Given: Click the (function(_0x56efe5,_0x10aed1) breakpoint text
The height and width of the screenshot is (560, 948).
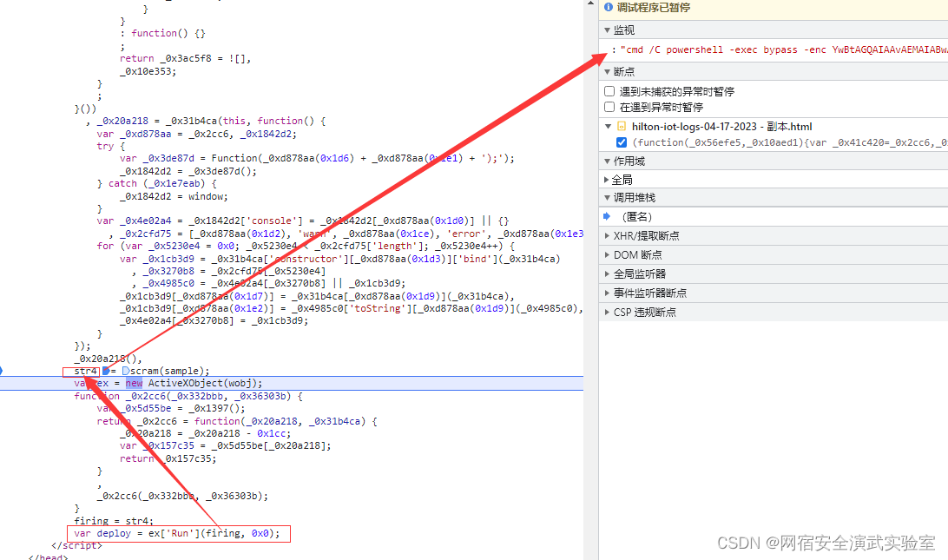Looking at the screenshot, I should coord(790,142).
